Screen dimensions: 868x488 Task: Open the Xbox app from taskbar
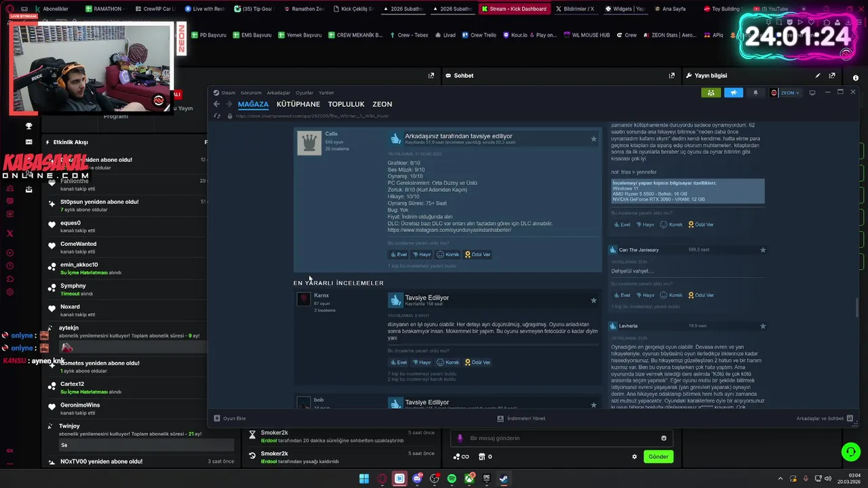[469, 479]
